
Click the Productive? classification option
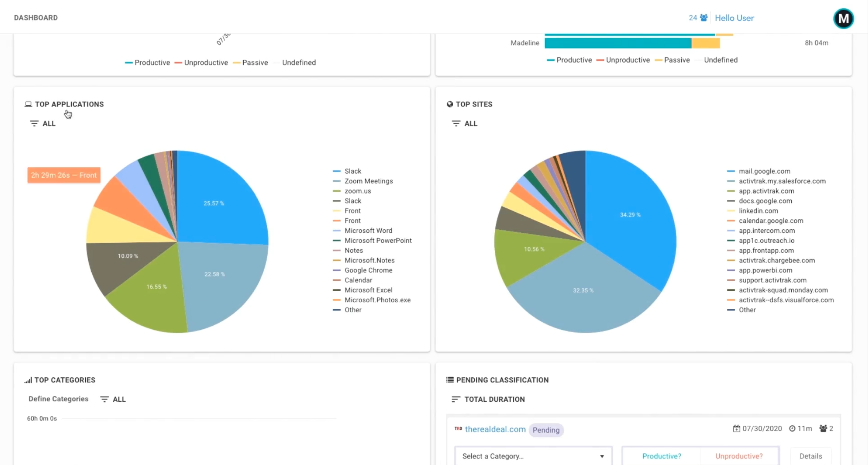(661, 456)
